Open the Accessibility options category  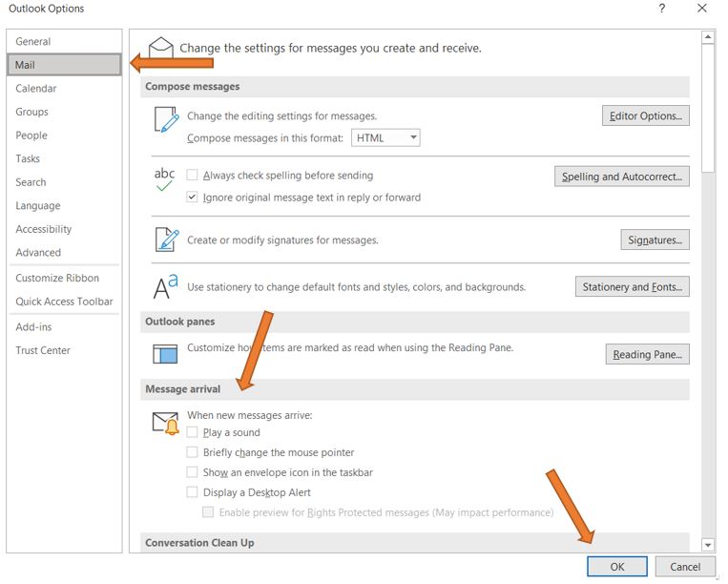coord(65,229)
